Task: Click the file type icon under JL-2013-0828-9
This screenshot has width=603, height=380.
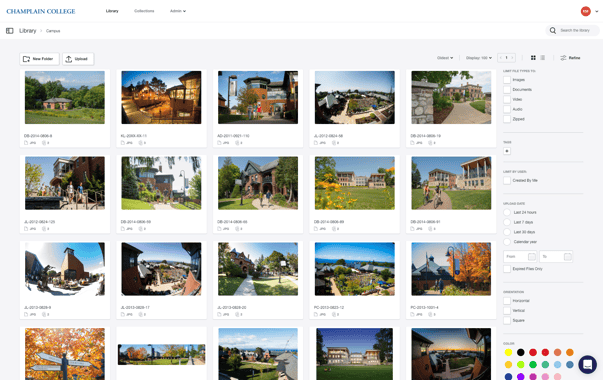Action: (26, 315)
